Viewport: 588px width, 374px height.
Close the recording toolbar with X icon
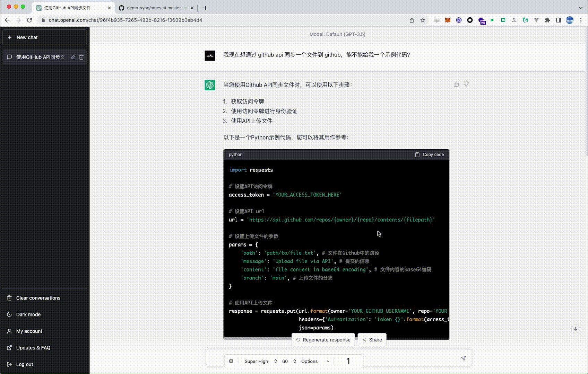point(231,361)
